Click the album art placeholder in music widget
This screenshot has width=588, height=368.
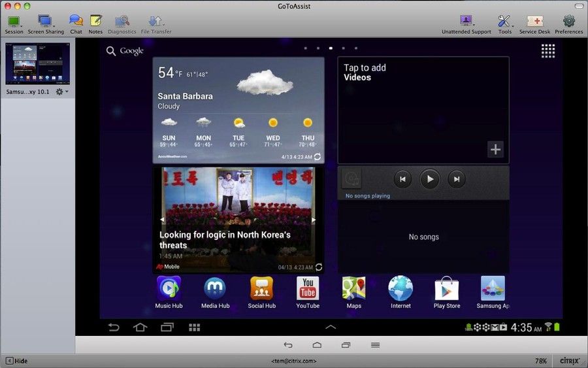coord(351,178)
